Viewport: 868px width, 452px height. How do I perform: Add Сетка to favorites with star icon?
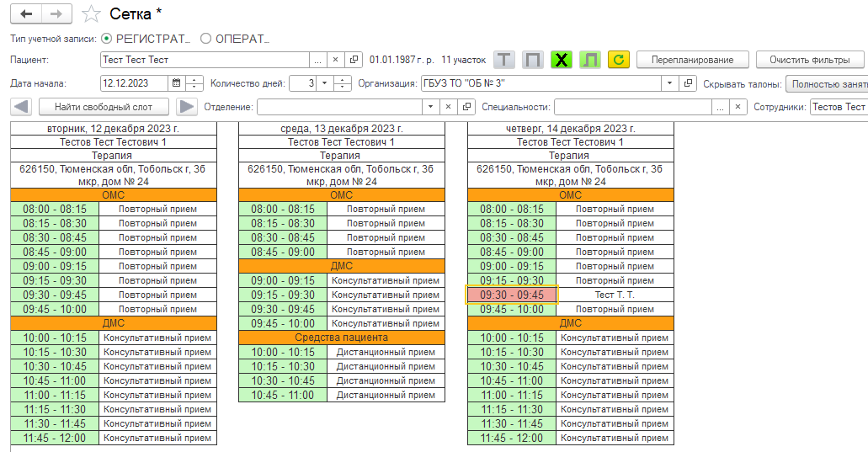pos(91,14)
